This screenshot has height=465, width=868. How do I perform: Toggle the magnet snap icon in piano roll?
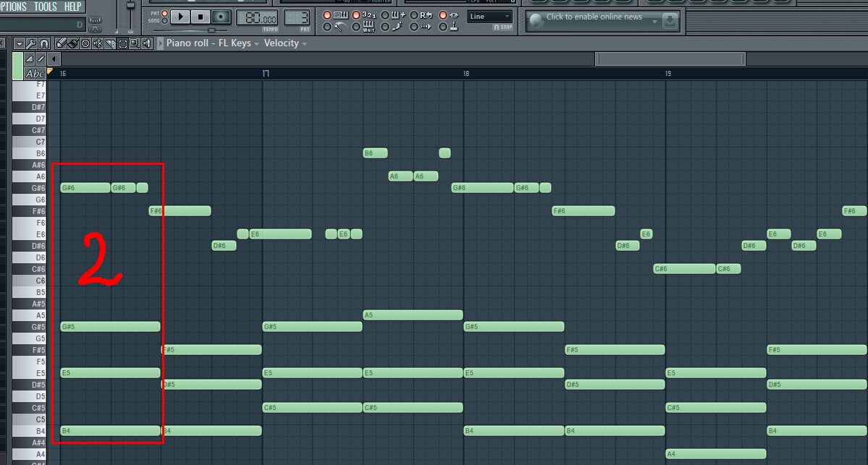pos(44,43)
